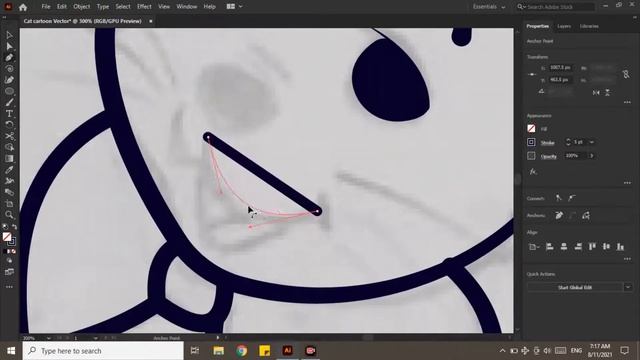Viewport: 640px width, 360px height.
Task: Pick the Rotate tool
Action: coord(9,124)
